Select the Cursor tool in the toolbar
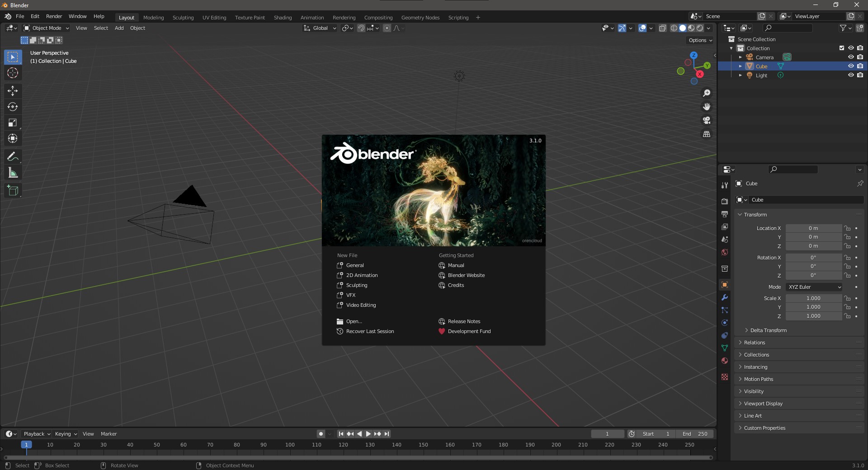This screenshot has width=868, height=470. coord(13,73)
